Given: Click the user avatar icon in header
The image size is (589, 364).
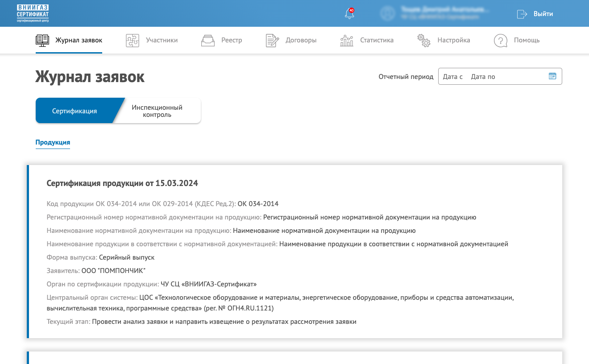Looking at the screenshot, I should click(x=387, y=13).
